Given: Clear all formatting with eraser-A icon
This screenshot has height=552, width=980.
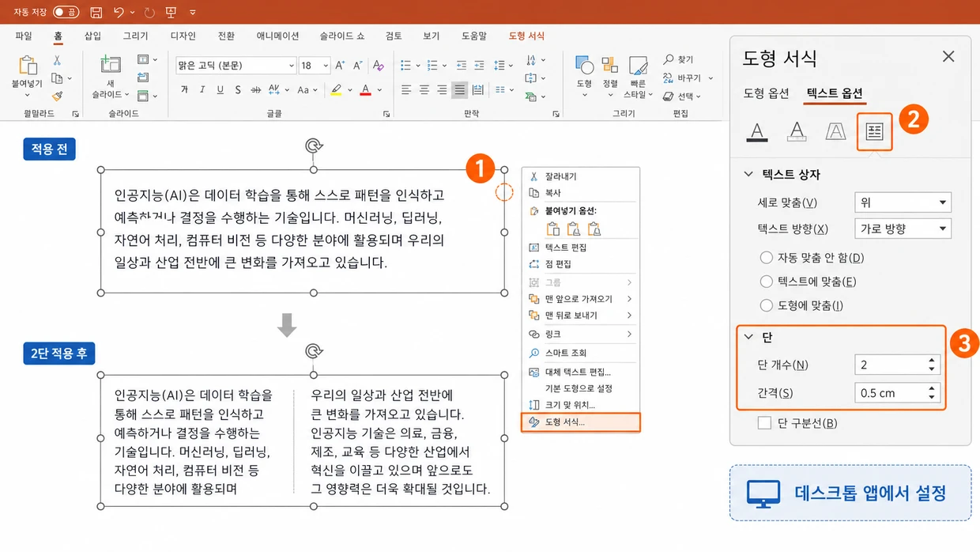Looking at the screenshot, I should click(x=378, y=66).
